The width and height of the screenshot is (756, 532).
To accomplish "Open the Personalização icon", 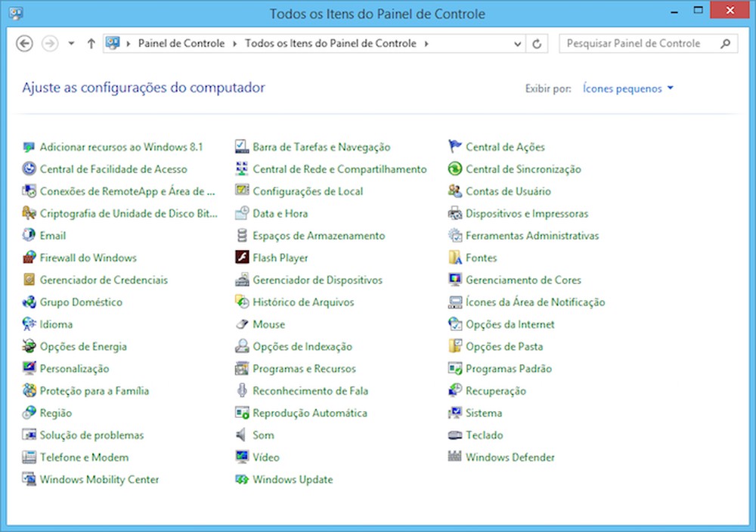I will click(29, 368).
